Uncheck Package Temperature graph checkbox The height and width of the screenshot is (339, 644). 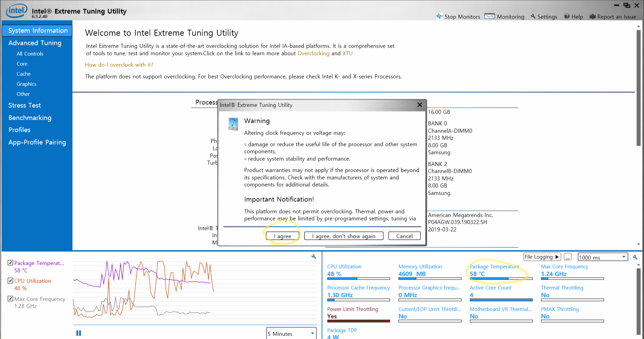pos(10,262)
